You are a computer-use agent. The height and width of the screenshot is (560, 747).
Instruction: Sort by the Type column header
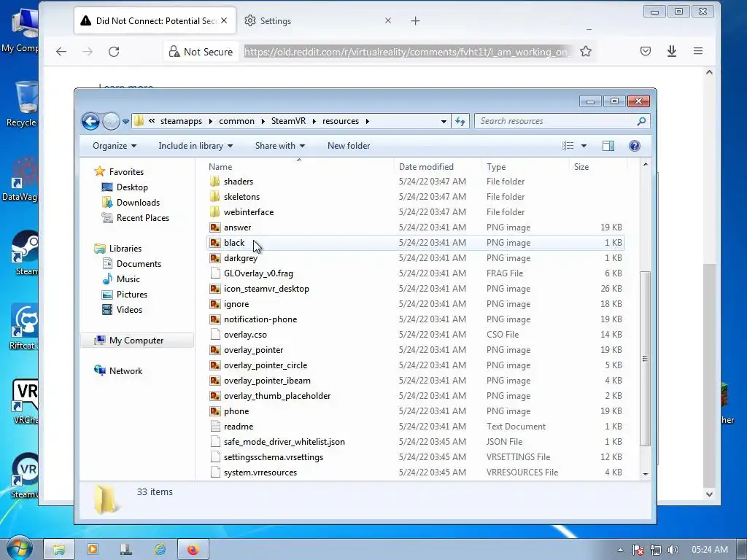click(x=525, y=167)
